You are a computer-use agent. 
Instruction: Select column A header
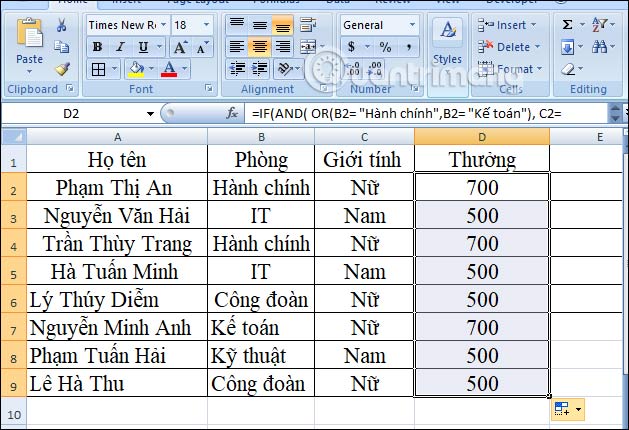click(x=117, y=137)
